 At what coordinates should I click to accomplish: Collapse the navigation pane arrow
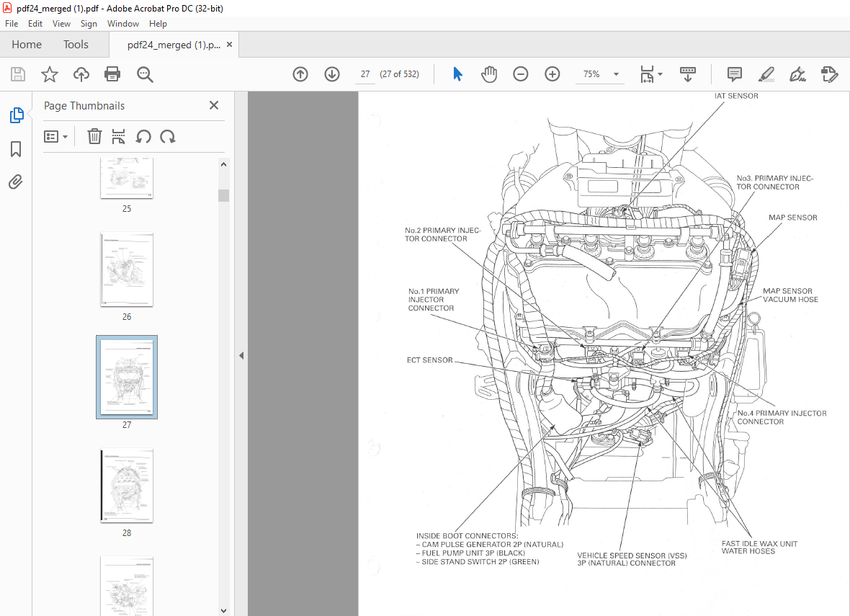[x=241, y=356]
